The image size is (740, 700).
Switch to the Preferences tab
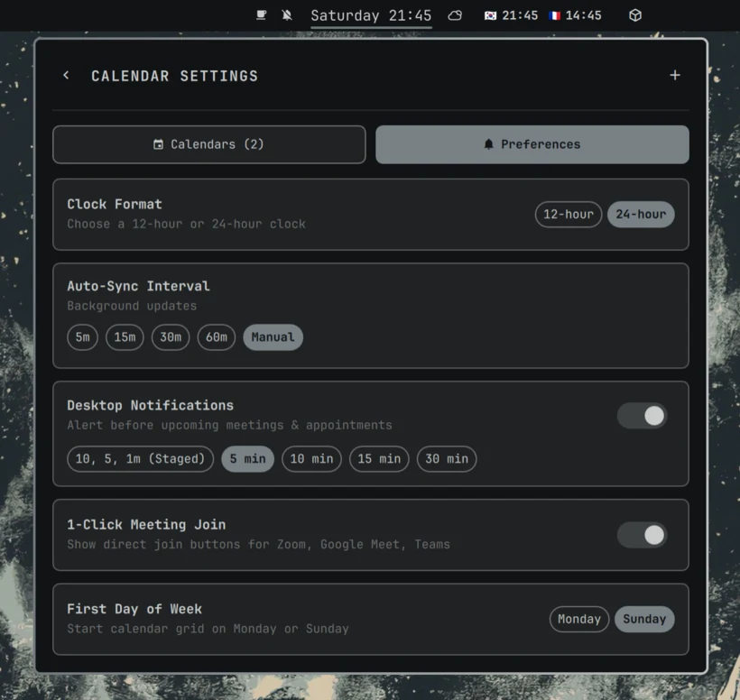click(532, 144)
